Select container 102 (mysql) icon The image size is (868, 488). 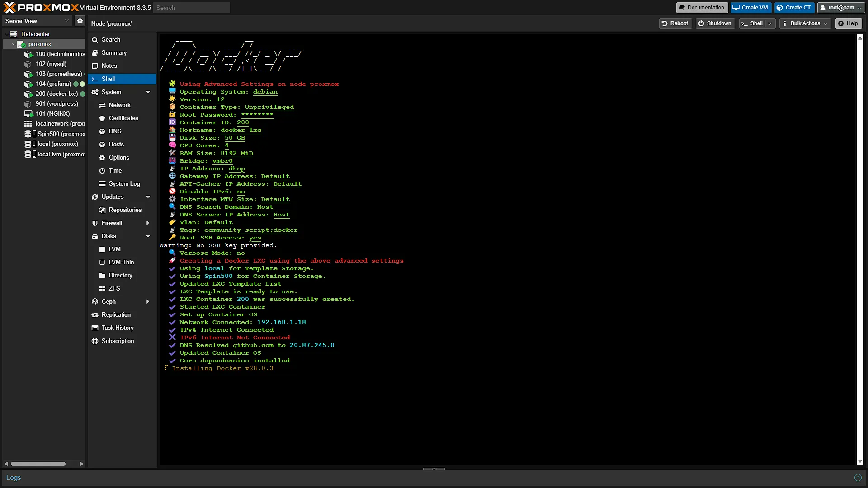tap(28, 64)
